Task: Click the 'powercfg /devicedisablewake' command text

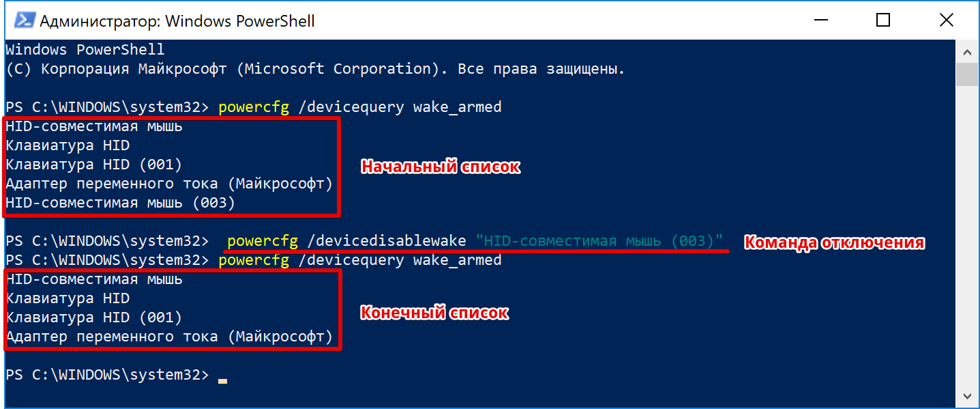Action: point(346,241)
